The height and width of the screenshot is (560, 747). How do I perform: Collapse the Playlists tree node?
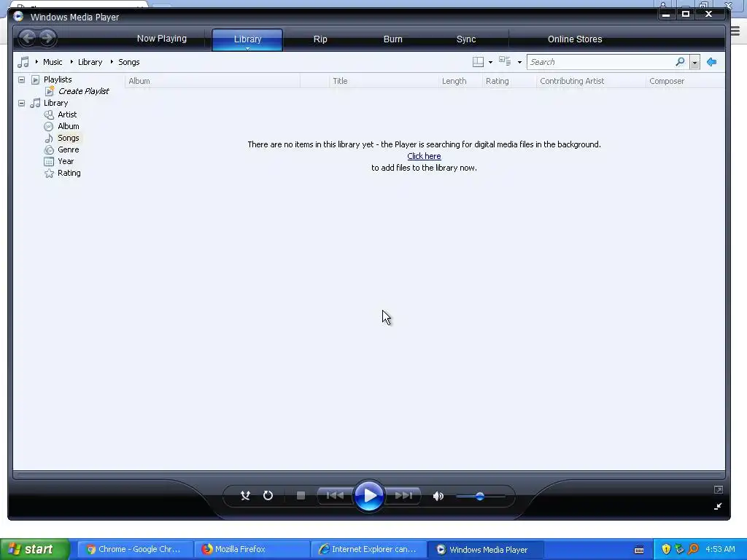[21, 79]
